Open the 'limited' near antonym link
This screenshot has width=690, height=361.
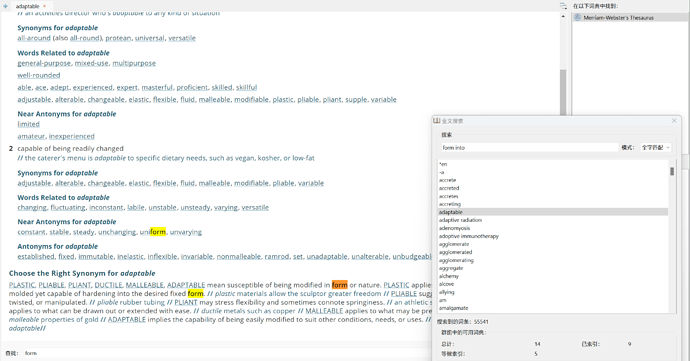pos(29,124)
